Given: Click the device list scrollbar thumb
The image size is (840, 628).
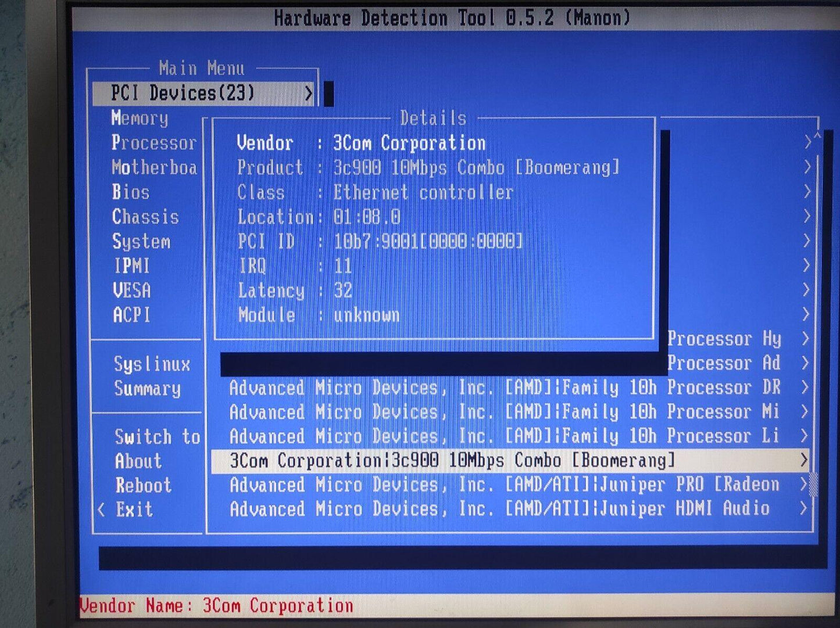Looking at the screenshot, I should [813, 485].
